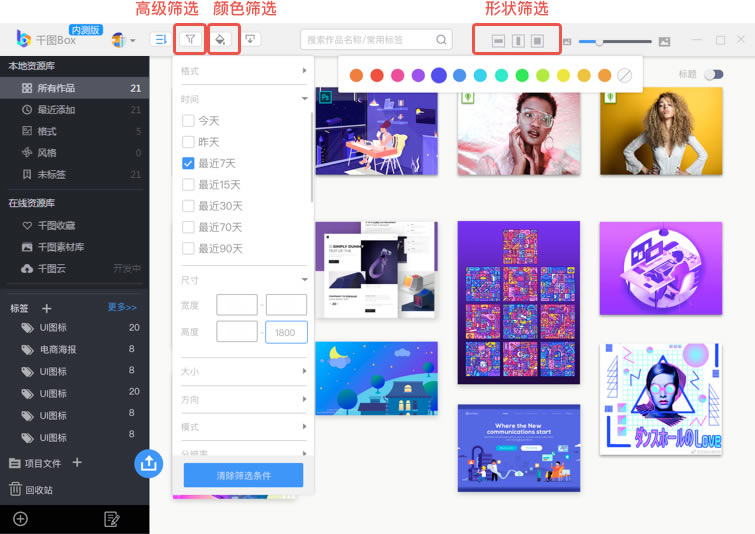Expand the 模式 filter section
This screenshot has width=755, height=534.
243,427
